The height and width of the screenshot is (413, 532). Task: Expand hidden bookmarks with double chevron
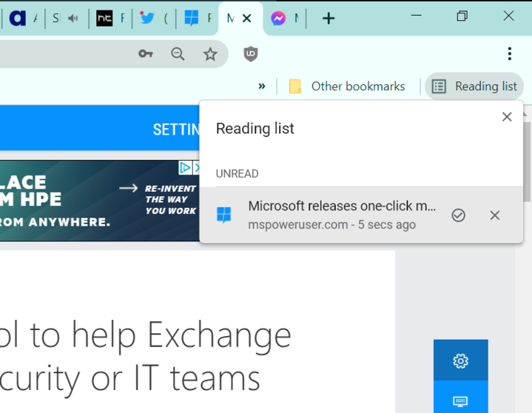coord(262,87)
